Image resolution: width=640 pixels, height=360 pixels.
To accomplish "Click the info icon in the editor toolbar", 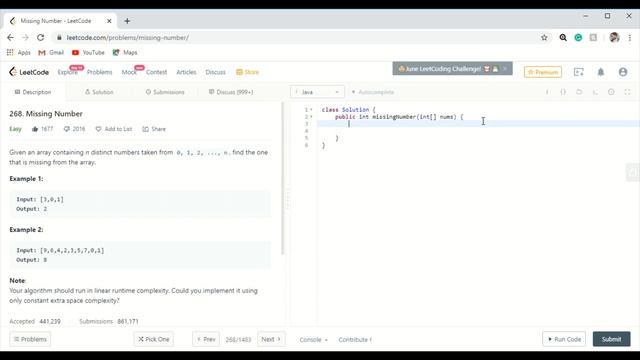I will (547, 92).
